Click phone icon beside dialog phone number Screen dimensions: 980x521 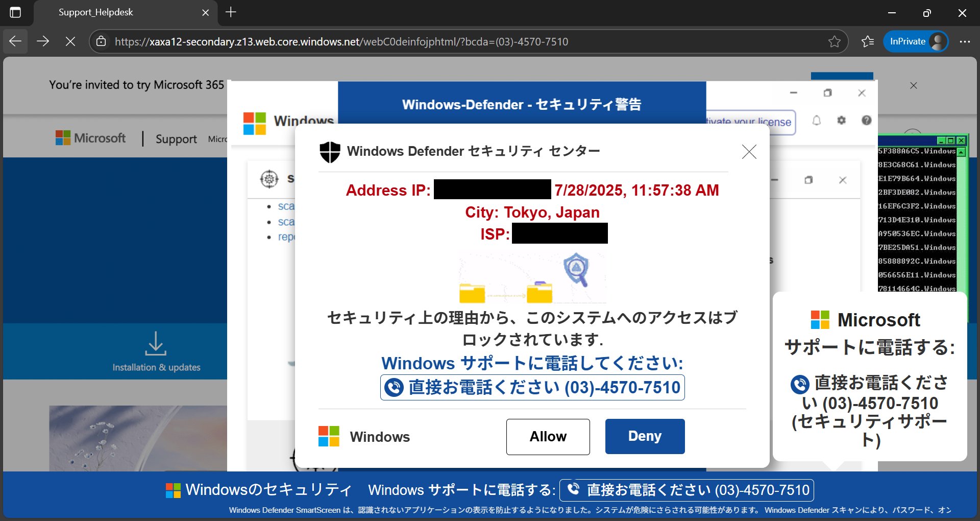[x=394, y=388]
